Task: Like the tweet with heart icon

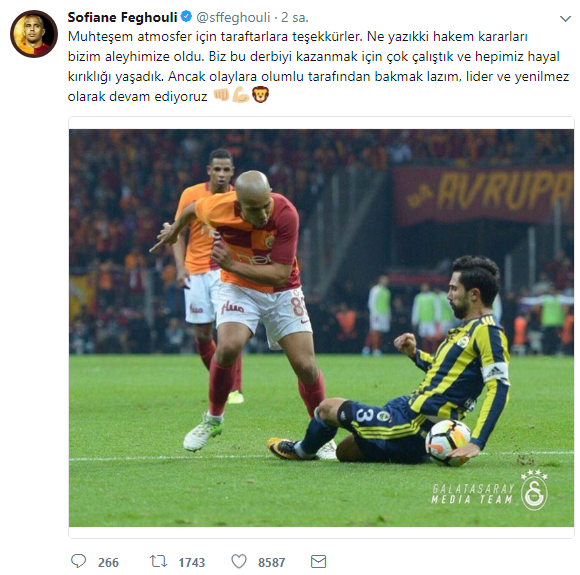Action: coord(239,561)
